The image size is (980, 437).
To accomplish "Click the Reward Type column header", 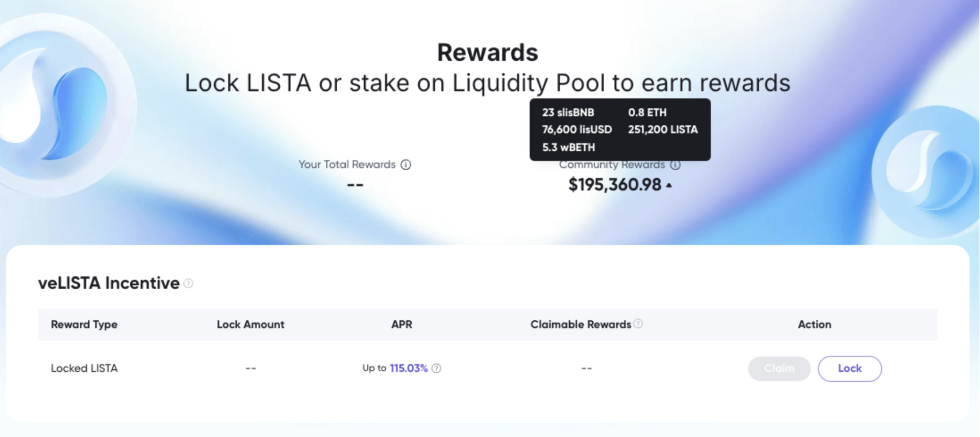I will tap(84, 325).
